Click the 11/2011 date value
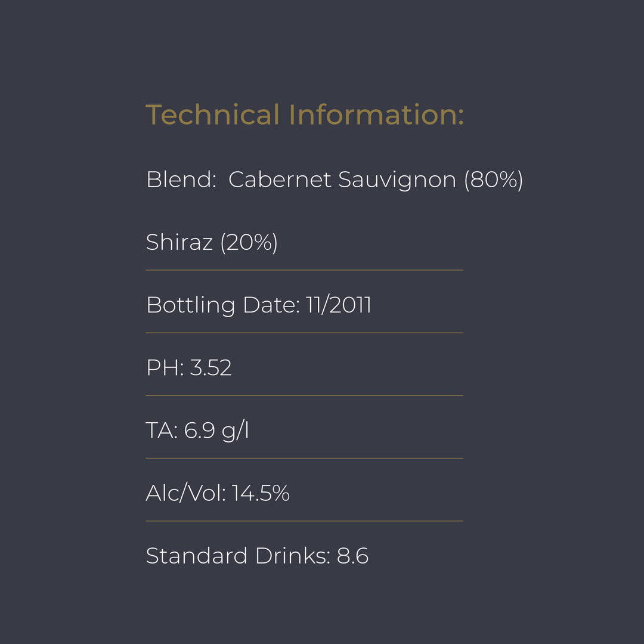Viewport: 644px width, 644px height. point(339,305)
